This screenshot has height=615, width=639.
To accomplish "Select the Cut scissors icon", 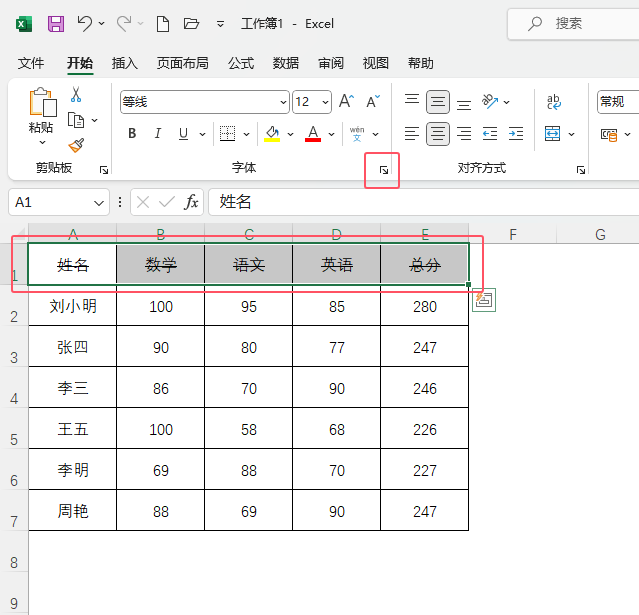I will coord(76,94).
